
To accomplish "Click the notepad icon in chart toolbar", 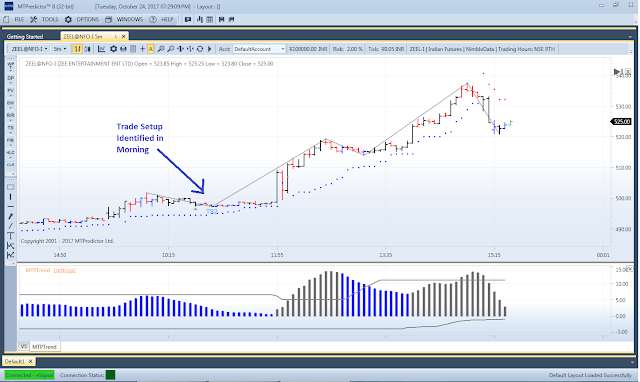I will point(133,49).
